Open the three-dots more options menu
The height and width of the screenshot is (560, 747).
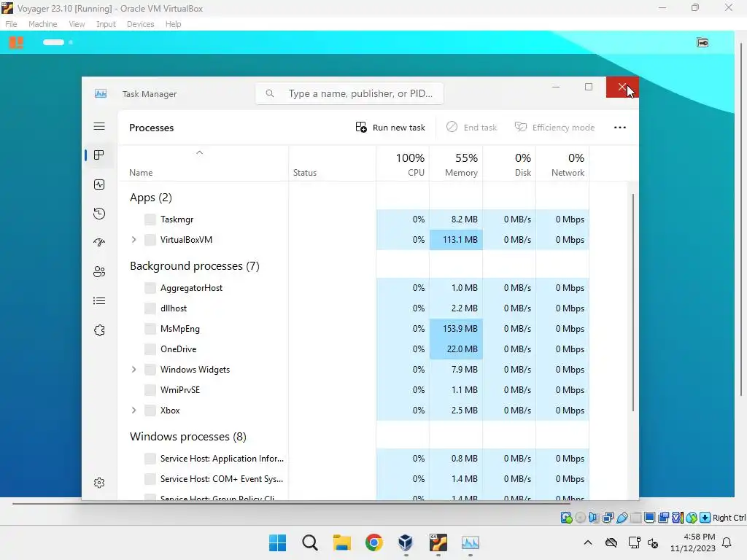pos(620,127)
